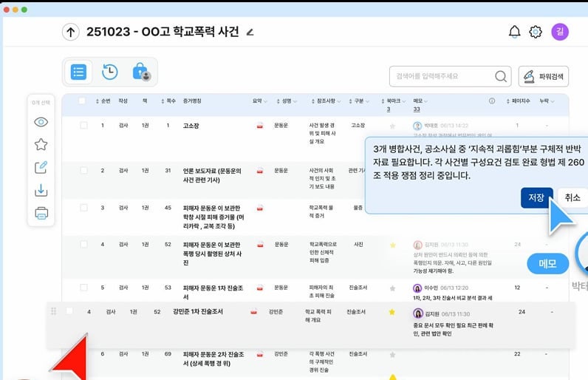The image size is (588, 380).
Task: Click the blue 메모 button
Action: coord(547,264)
